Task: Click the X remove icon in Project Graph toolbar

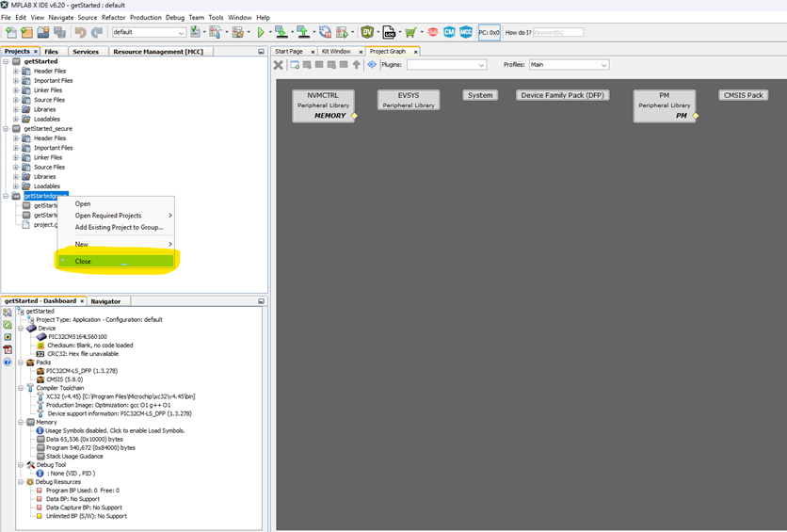Action: tap(279, 65)
